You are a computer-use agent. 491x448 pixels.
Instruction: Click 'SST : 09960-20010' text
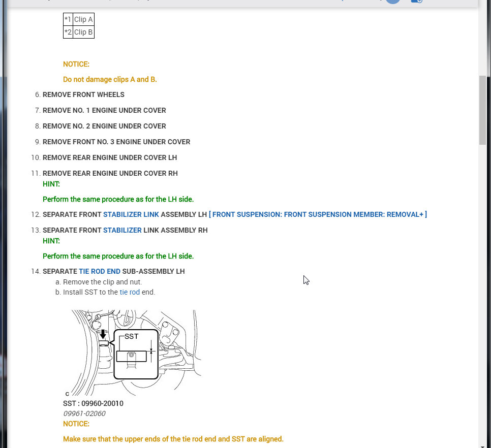click(94, 404)
